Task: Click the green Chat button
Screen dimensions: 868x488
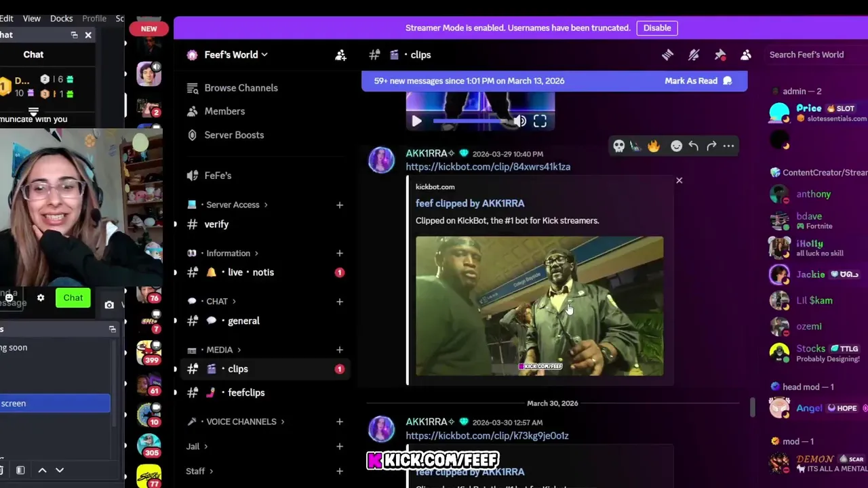Action: 73,298
